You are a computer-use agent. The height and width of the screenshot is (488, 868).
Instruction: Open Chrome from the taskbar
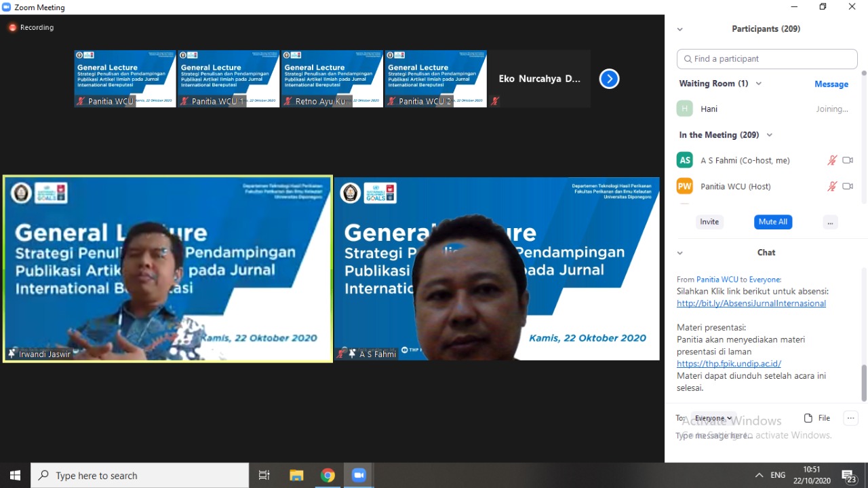(328, 475)
